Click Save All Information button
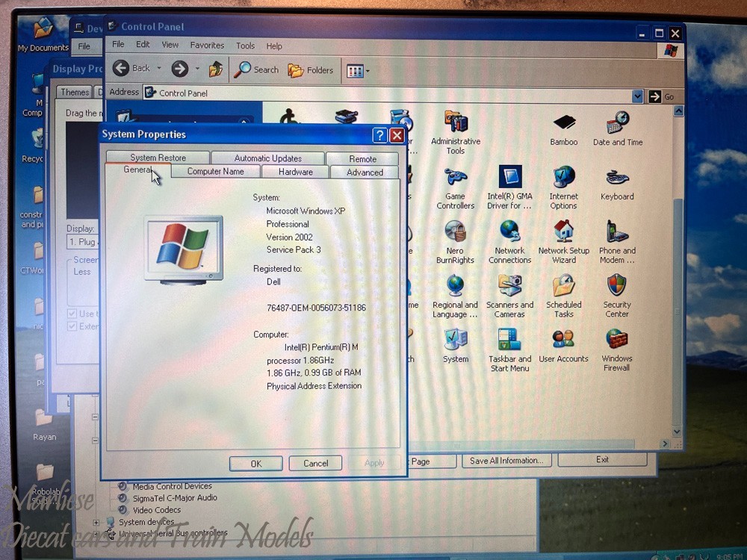The height and width of the screenshot is (560, 747). pyautogui.click(x=506, y=461)
